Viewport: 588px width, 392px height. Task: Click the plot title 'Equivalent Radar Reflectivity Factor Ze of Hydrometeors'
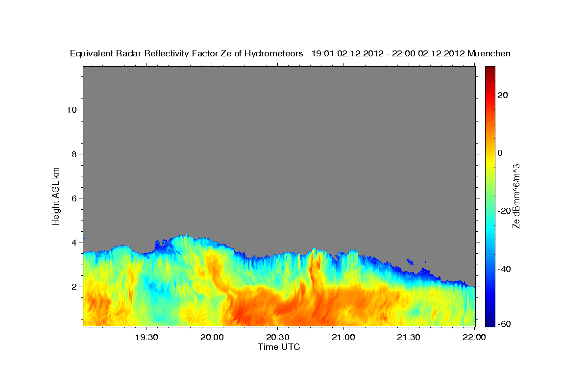187,54
